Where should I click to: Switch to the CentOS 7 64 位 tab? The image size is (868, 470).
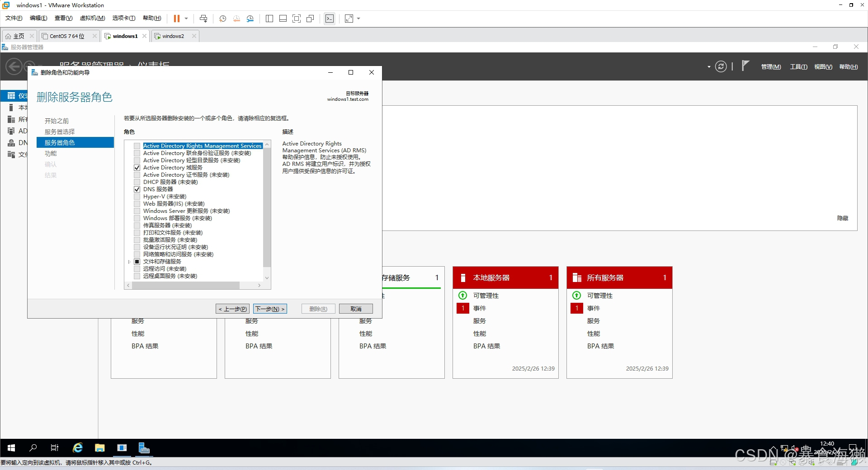69,36
